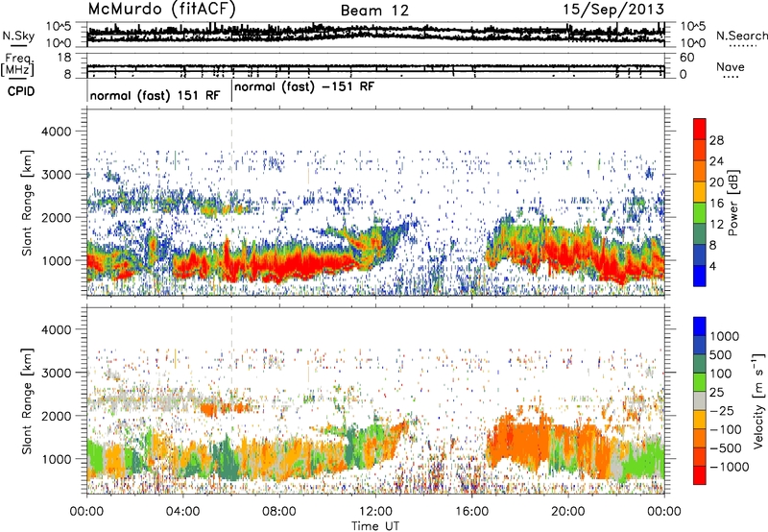768x532 pixels.
Task: Click the gray segment of Velocity colorbar
Action: pyautogui.click(x=700, y=401)
